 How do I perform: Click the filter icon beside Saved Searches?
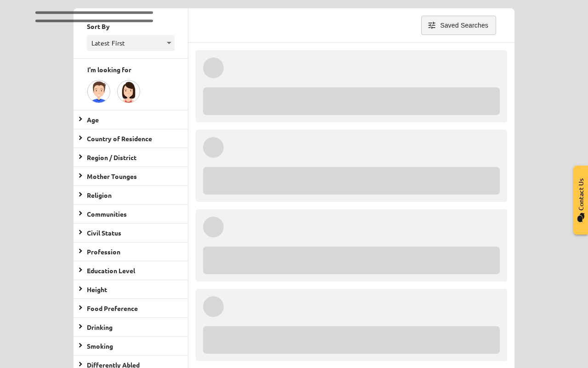pyautogui.click(x=432, y=25)
